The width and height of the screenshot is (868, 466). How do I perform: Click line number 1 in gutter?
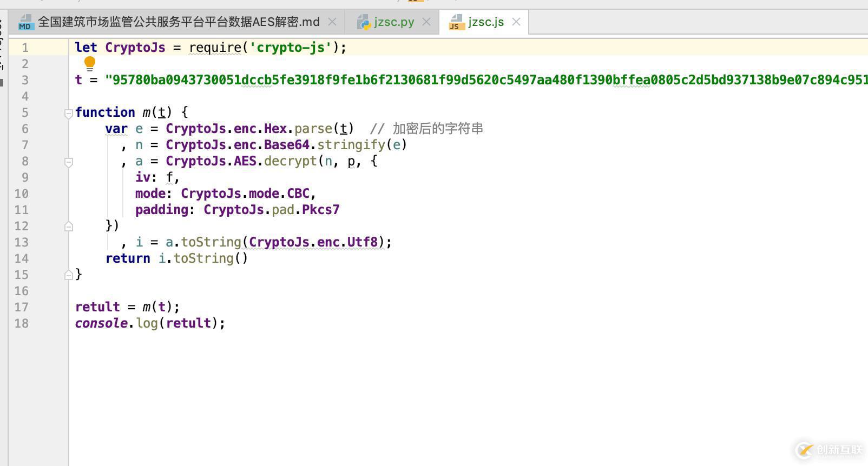click(25, 48)
